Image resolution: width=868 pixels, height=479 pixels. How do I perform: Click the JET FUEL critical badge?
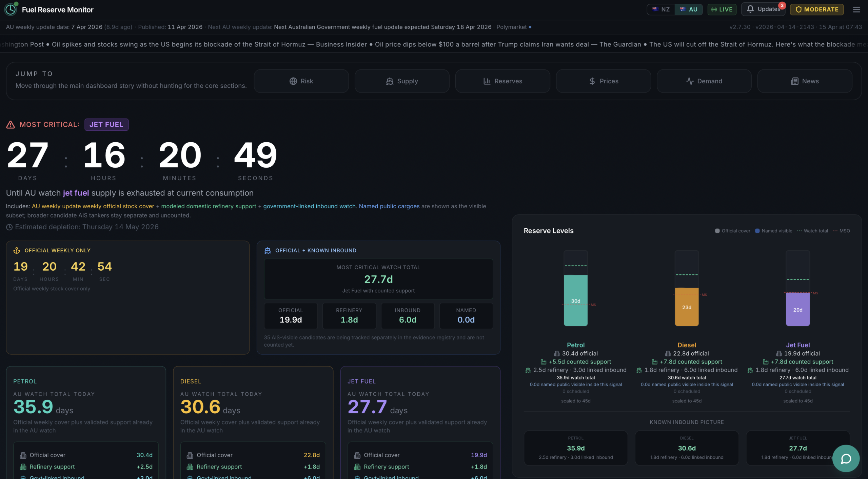[106, 125]
